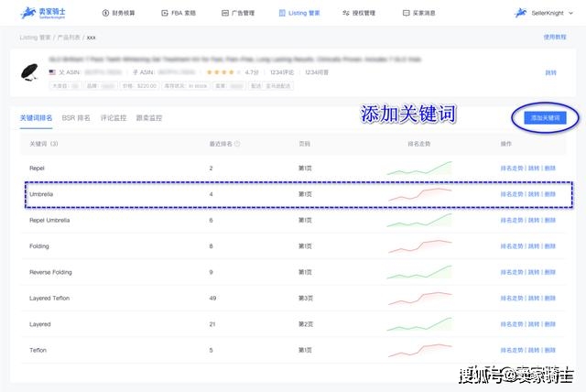The image size is (586, 392).
Task: Open the 财务核算 menu
Action: tap(118, 13)
